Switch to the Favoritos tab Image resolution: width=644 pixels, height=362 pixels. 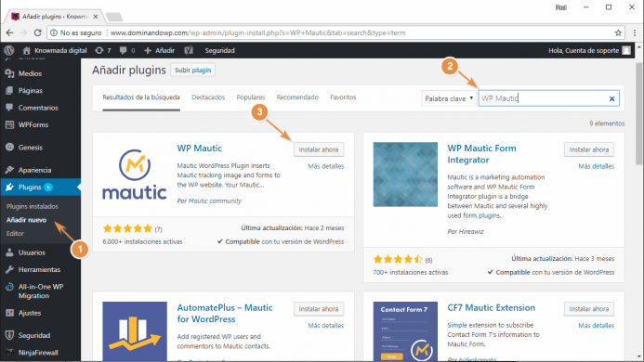(x=343, y=97)
